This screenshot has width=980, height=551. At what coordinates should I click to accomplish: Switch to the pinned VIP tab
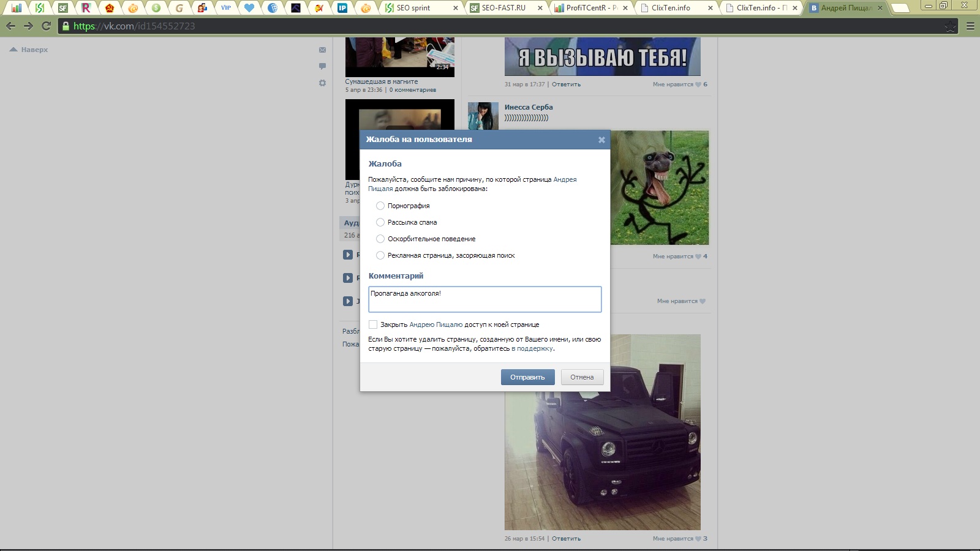pyautogui.click(x=226, y=8)
